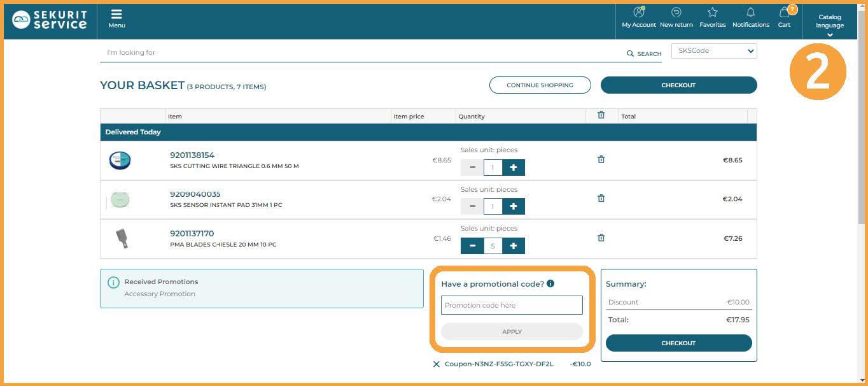Click the €8.65 row total
This screenshot has width=868, height=386.
click(x=732, y=160)
